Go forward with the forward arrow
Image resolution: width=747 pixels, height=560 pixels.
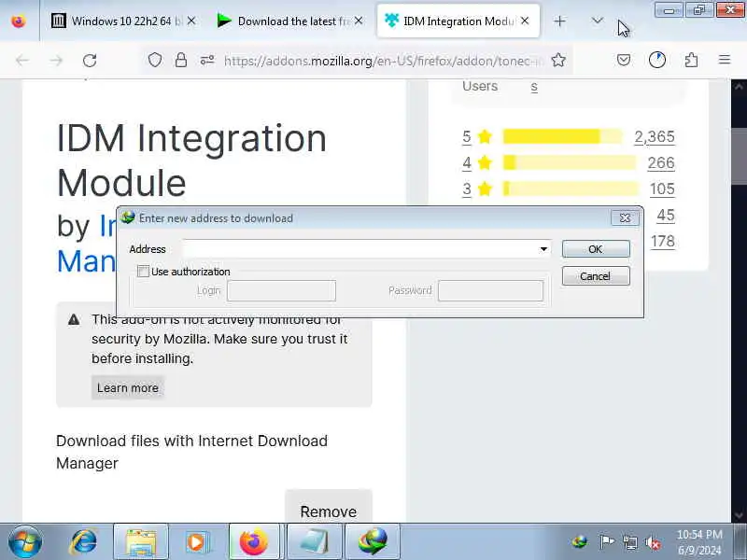(x=56, y=61)
